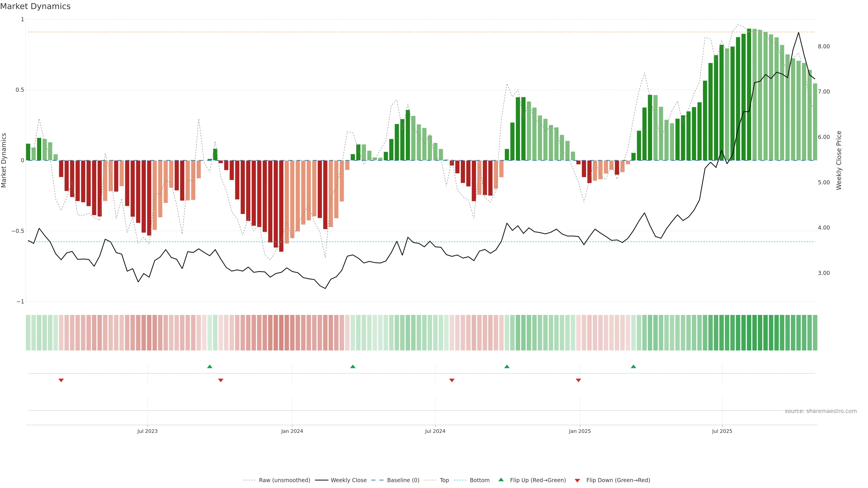Click the last green Flip Up triangle marker
868x488 pixels.
(633, 366)
